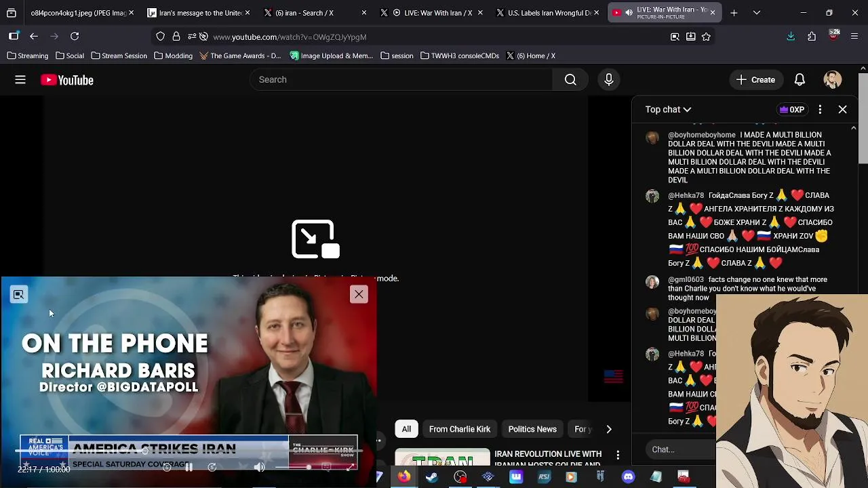Adjust the PiP volume slider
Screen dimensions: 868x488
(x=293, y=467)
